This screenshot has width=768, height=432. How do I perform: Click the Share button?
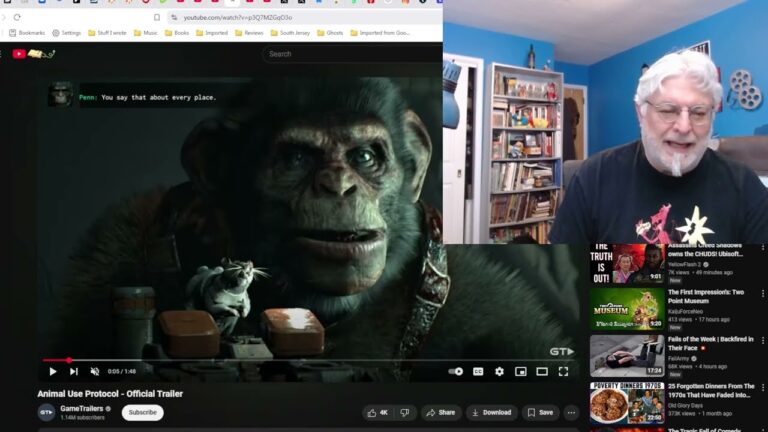pyautogui.click(x=440, y=412)
